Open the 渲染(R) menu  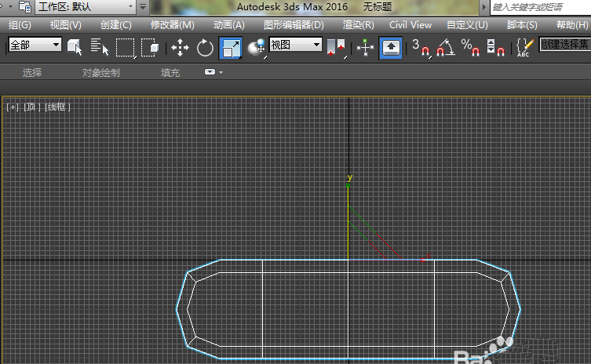tap(358, 25)
